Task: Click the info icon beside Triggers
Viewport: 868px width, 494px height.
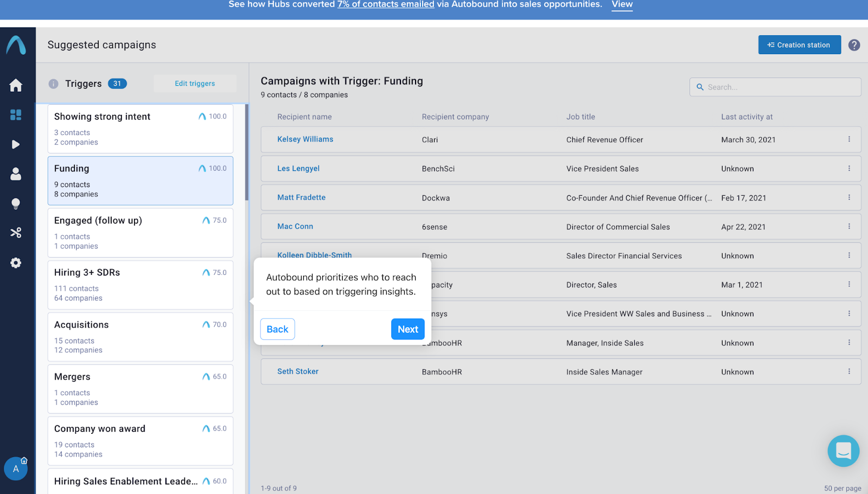Action: (x=53, y=84)
